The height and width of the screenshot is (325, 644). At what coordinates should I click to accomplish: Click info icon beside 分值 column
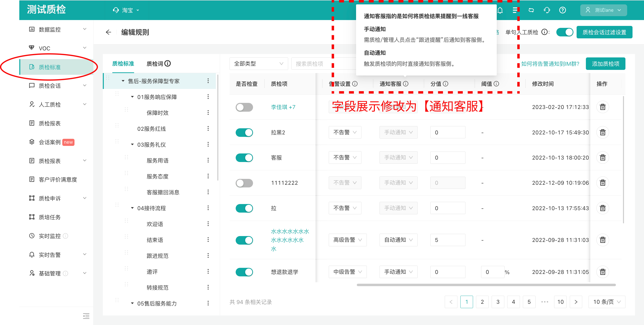click(445, 84)
